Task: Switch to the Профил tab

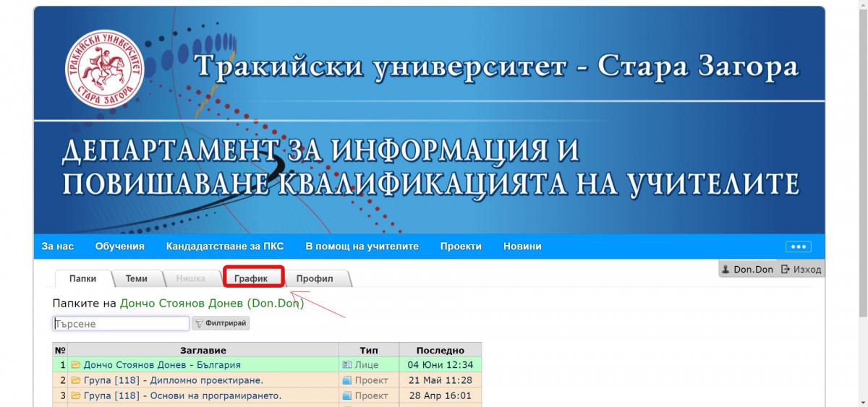Action: coord(315,278)
